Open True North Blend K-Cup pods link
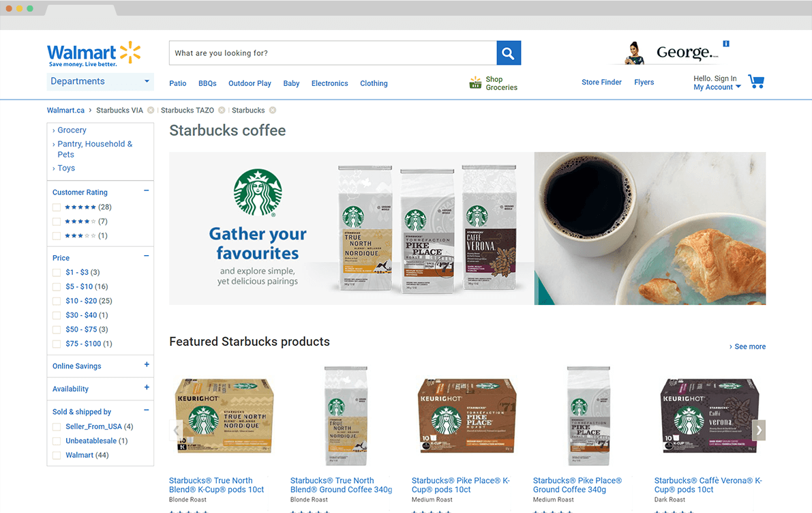Screen dimensions: 812x513 pyautogui.click(x=216, y=485)
